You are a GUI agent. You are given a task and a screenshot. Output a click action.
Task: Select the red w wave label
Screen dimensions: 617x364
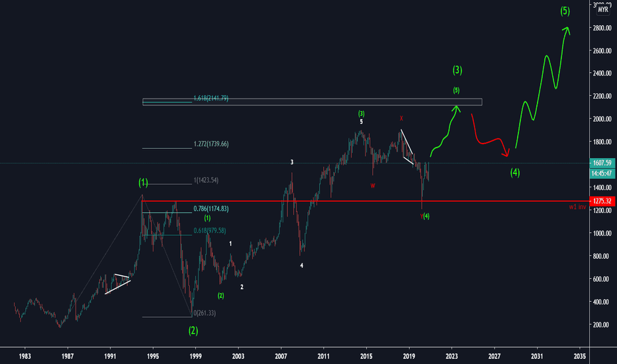coord(373,186)
